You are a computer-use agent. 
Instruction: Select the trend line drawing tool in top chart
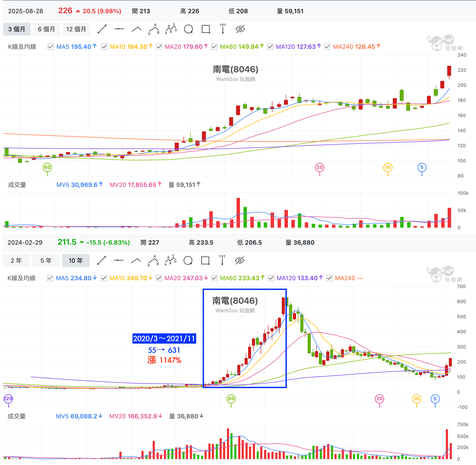coord(102,29)
